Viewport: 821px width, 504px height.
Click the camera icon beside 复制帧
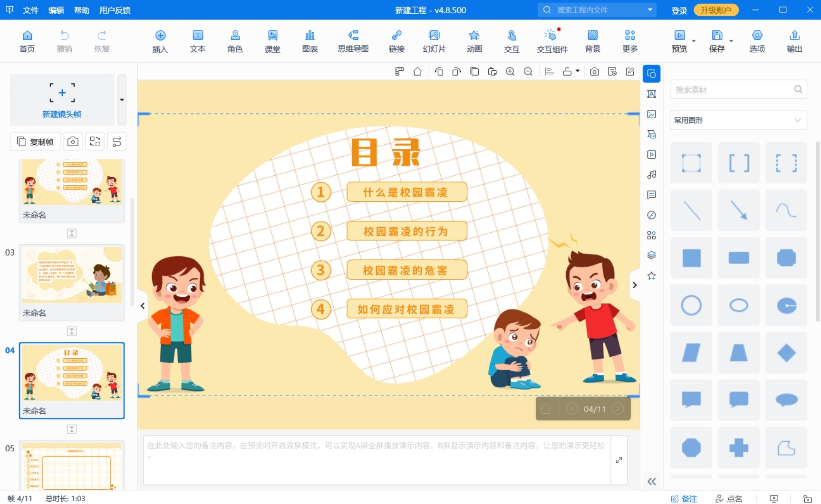coord(73,142)
